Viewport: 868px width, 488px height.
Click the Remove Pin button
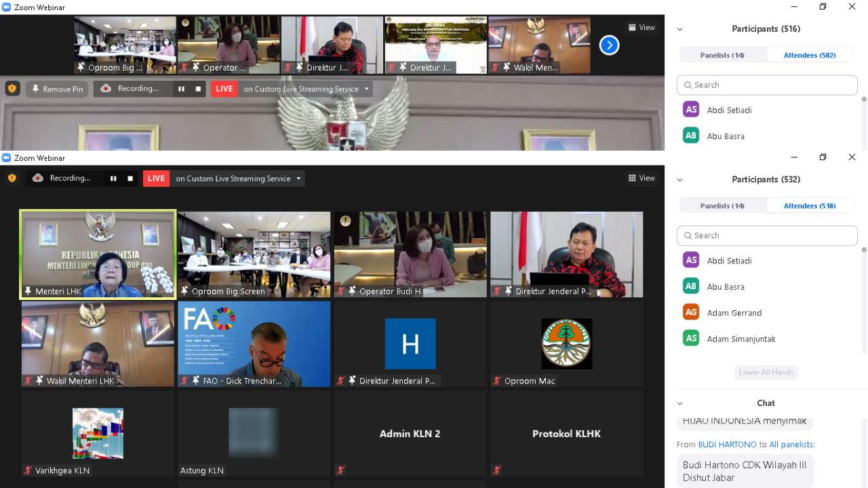[57, 89]
